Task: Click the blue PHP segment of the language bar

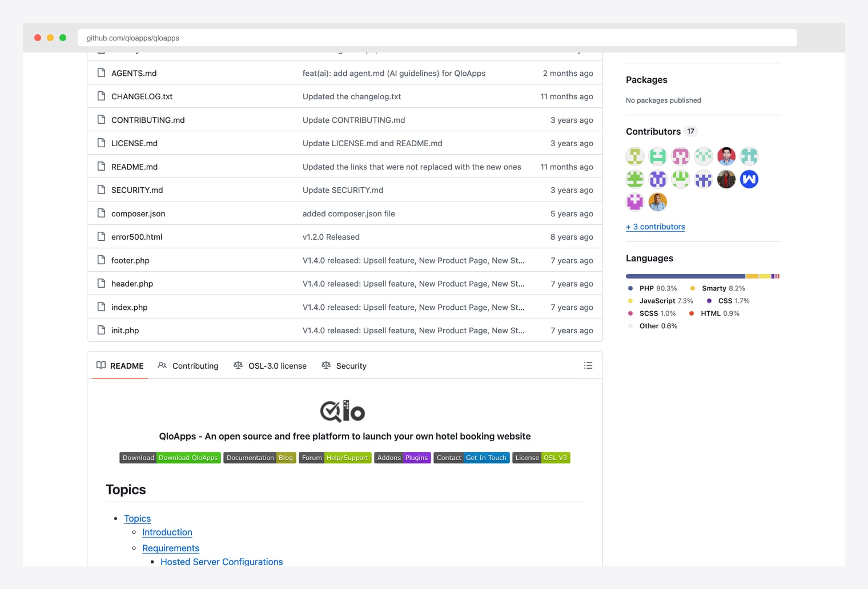Action: [685, 276]
